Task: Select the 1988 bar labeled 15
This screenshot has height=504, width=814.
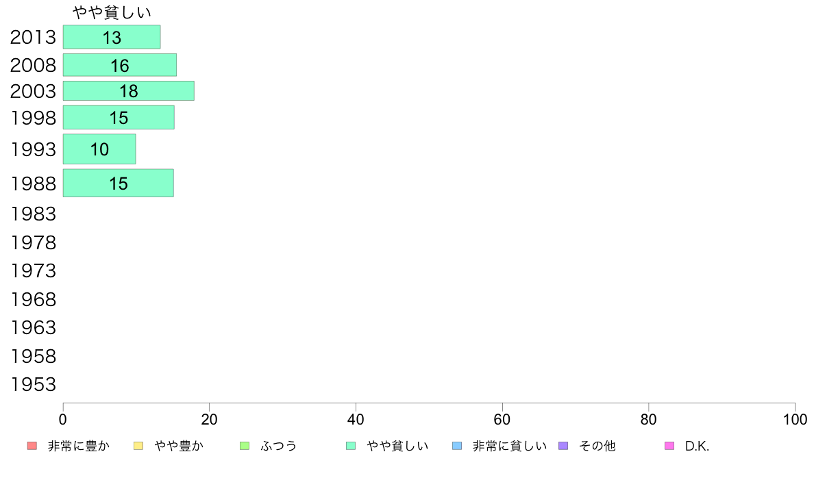Action: point(119,184)
